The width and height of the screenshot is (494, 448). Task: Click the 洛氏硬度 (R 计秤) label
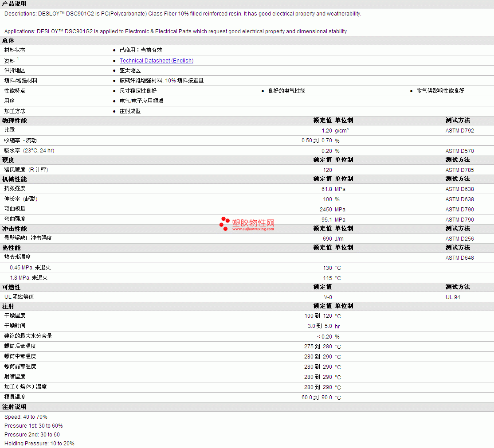(x=26, y=170)
